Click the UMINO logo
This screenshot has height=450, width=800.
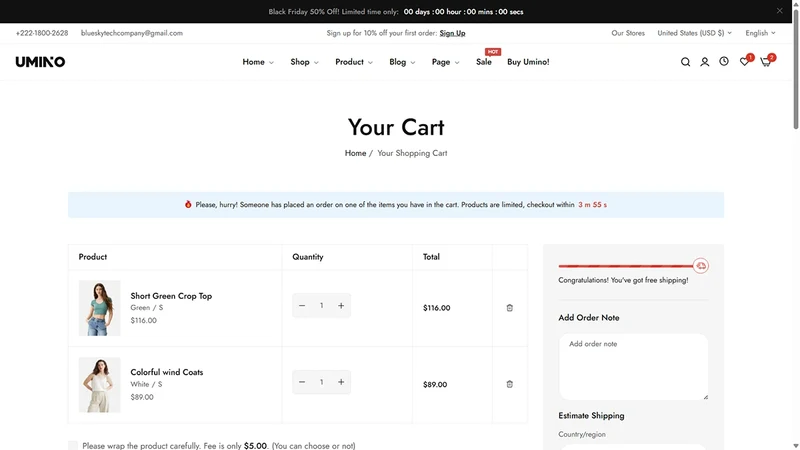coord(40,62)
